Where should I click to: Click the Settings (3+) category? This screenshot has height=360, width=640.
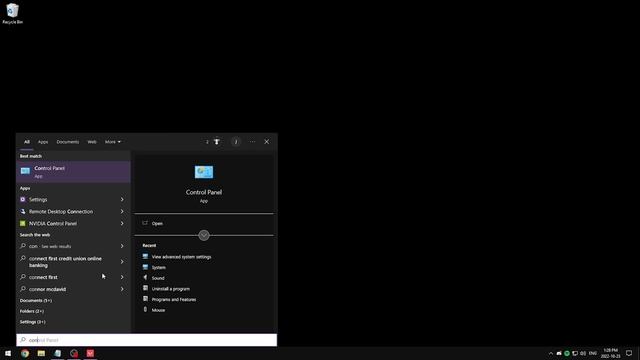tap(33, 322)
